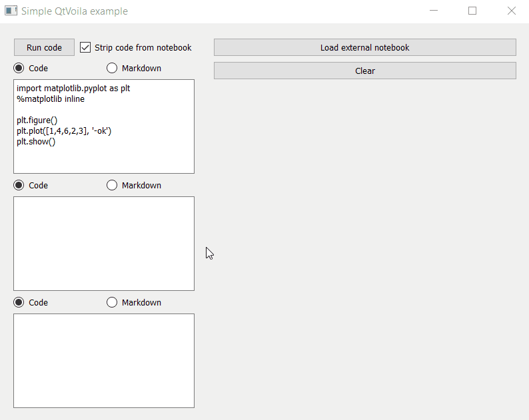This screenshot has height=420, width=529.
Task: Open the Load external notebook dialog
Action: [364, 47]
